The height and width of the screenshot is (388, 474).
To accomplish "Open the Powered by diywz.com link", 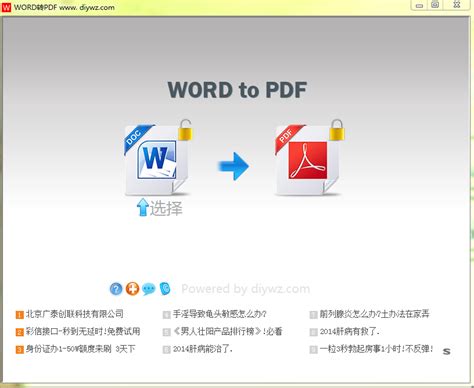I will pyautogui.click(x=246, y=289).
